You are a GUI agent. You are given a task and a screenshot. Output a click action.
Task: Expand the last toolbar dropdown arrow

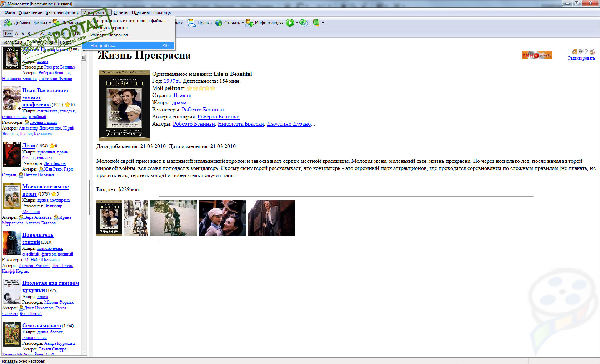pyautogui.click(x=323, y=23)
